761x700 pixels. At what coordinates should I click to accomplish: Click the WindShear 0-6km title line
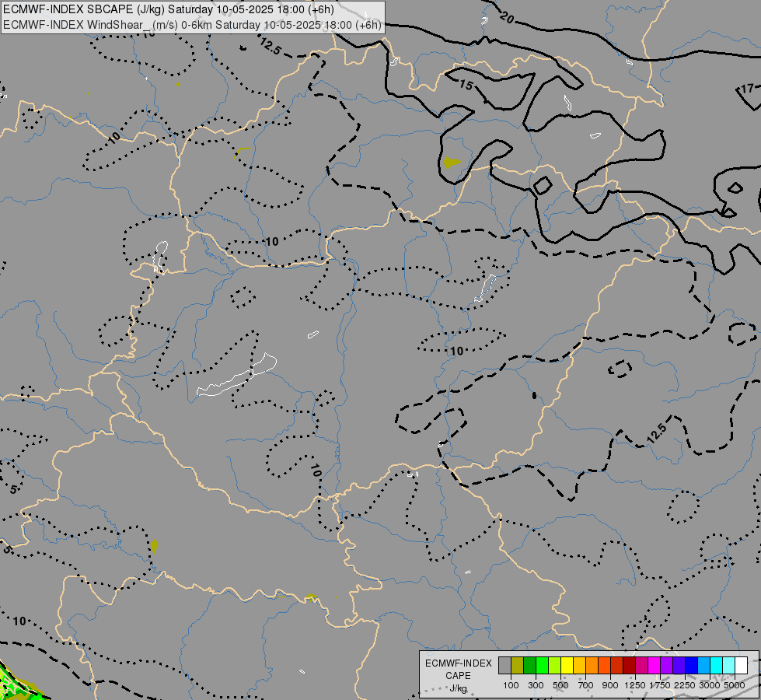(x=192, y=24)
